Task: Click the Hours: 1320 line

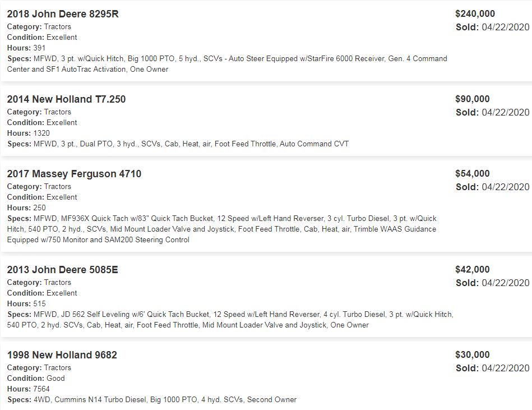Action: tap(28, 133)
